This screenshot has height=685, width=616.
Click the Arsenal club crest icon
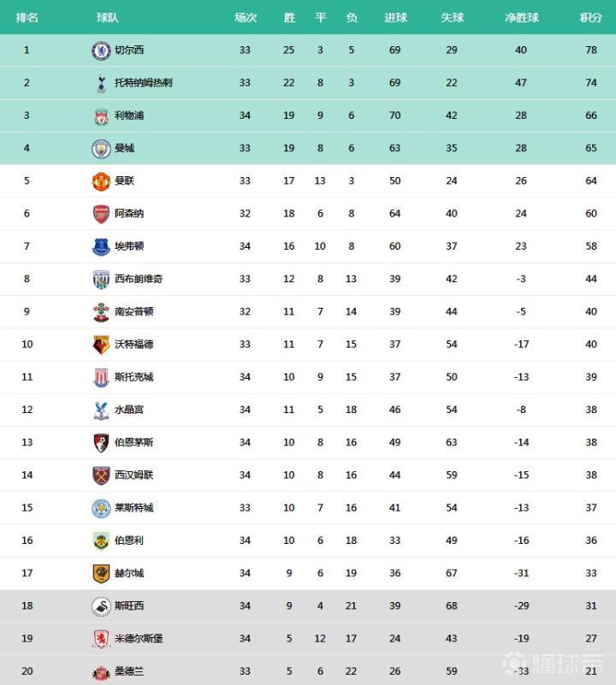pos(101,214)
